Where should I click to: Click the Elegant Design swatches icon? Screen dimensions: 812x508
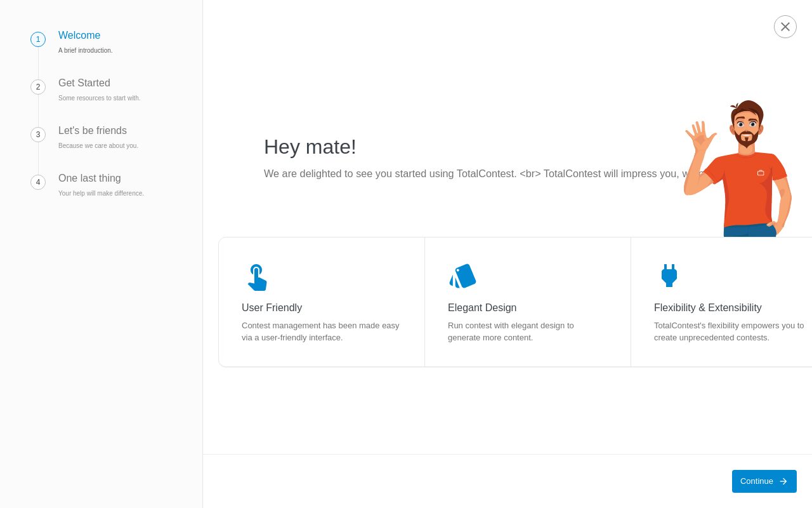462,276
